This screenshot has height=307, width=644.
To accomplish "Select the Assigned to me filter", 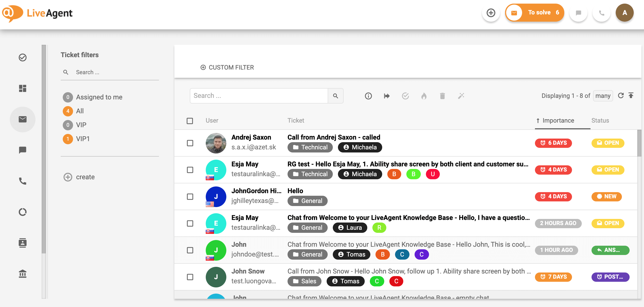I will pos(99,97).
